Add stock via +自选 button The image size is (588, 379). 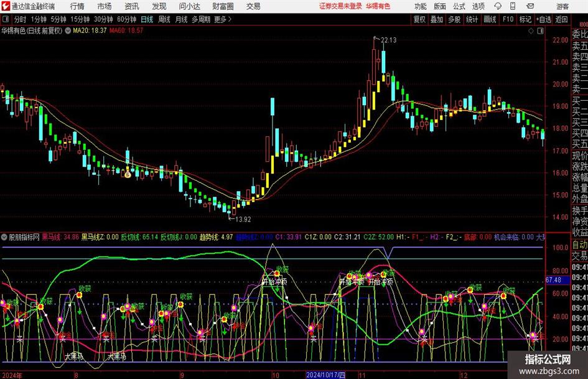coord(543,19)
